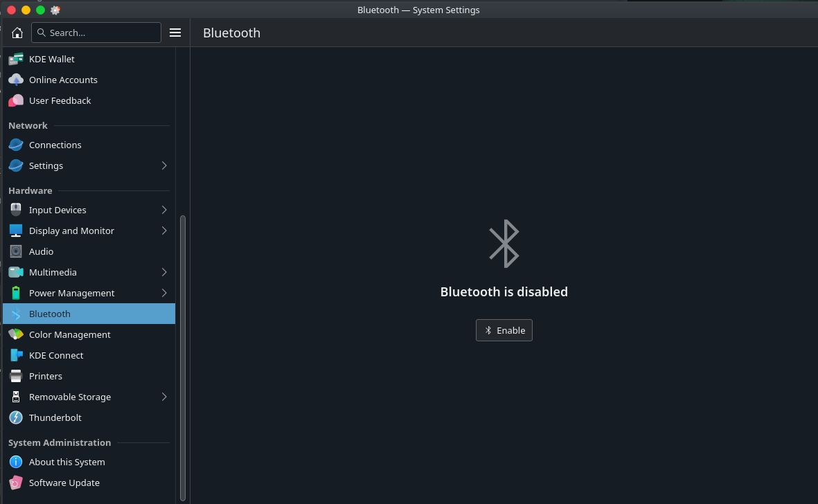
Task: Click the large Bluetooth disabled symbol
Action: tap(504, 244)
